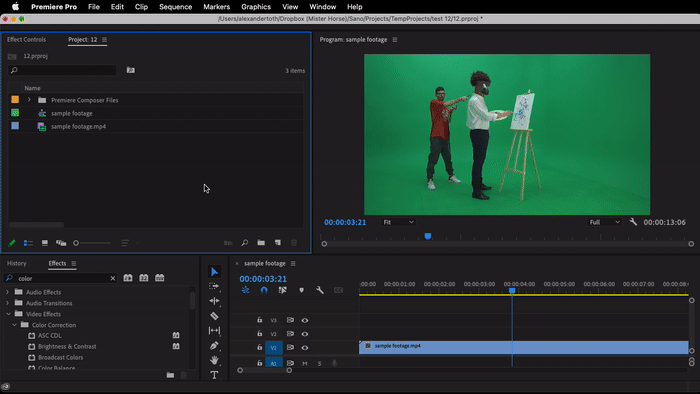This screenshot has width=700, height=394.
Task: Open the Sequence menu
Action: point(175,7)
